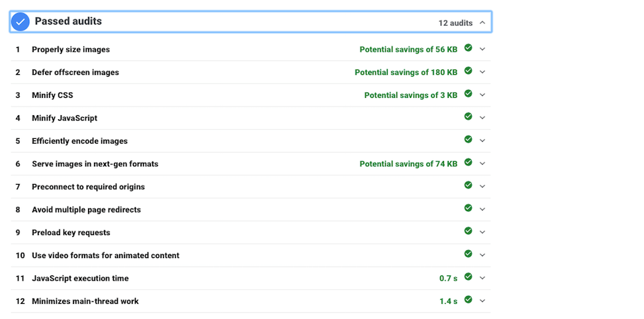Screen dimensions: 644x319
Task: Click the Passed audits heading text
Action: click(68, 21)
